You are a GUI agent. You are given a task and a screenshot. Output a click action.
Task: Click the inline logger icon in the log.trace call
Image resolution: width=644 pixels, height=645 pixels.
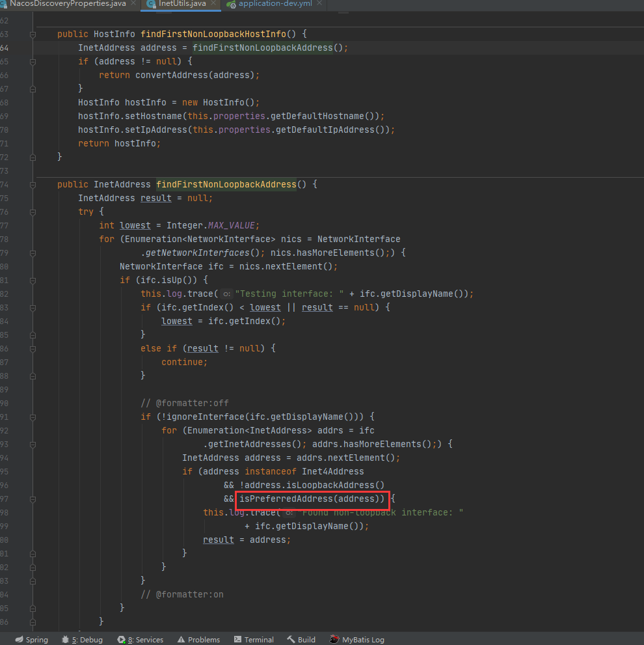225,294
